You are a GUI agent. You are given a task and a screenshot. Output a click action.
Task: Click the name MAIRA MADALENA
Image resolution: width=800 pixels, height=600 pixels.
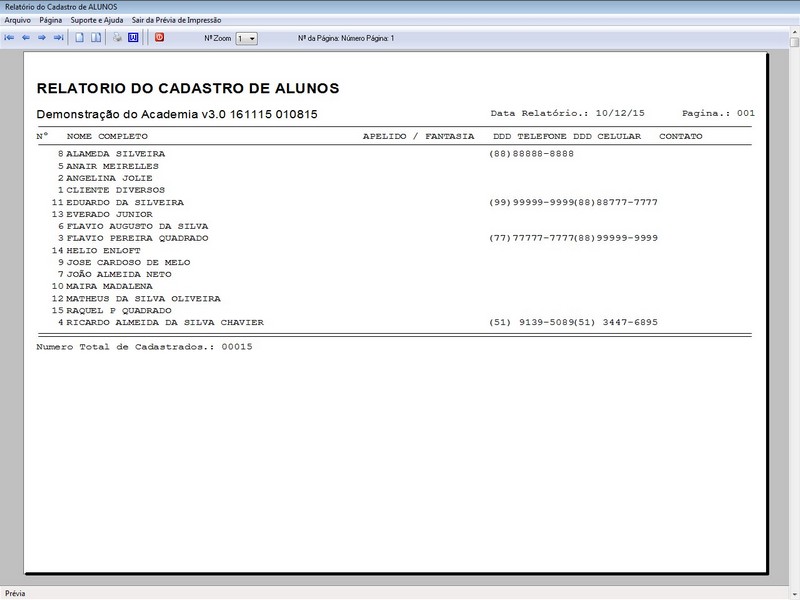coord(110,286)
